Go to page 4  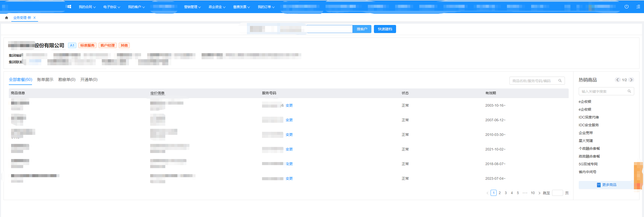(512, 193)
